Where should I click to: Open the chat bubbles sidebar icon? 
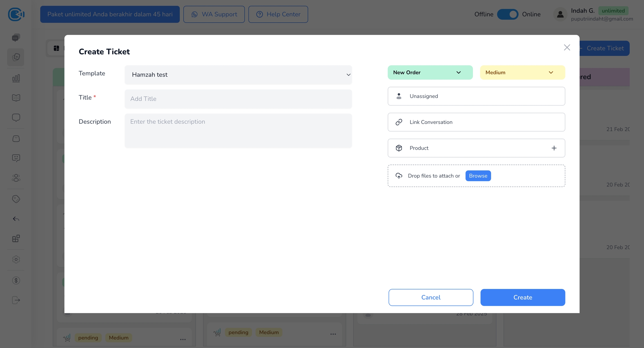(x=16, y=38)
